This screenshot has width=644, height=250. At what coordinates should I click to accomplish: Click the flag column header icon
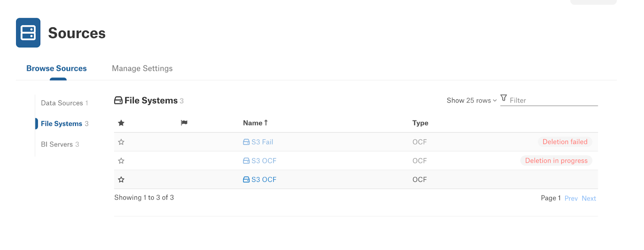pyautogui.click(x=184, y=123)
